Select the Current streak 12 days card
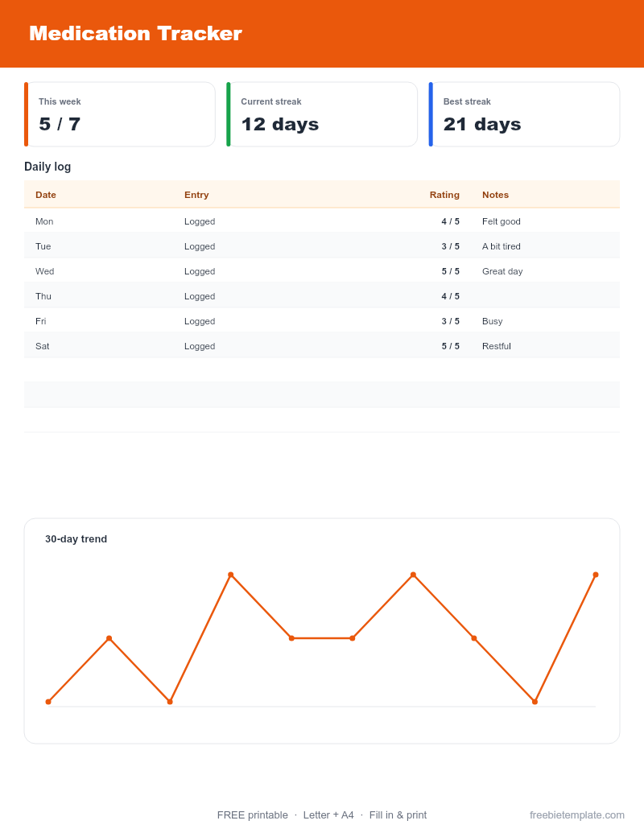Screen dimensions: 644x833 [x=322, y=114]
